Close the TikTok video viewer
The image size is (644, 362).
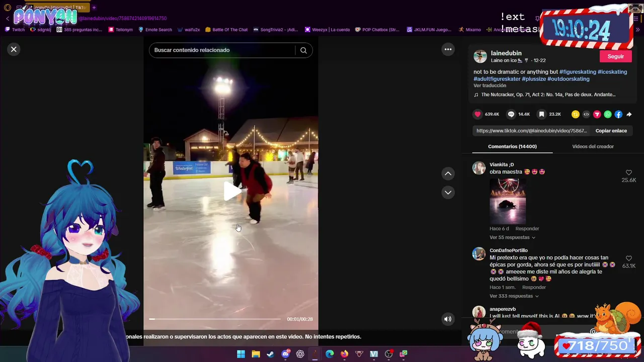[x=14, y=49]
